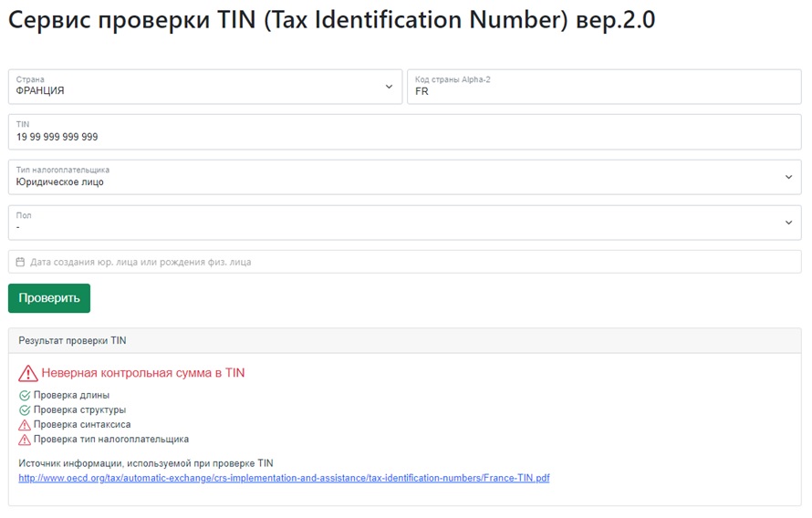Click warning icon next to Проверка синтаксиса
Image resolution: width=812 pixels, height=518 pixels.
(25, 425)
